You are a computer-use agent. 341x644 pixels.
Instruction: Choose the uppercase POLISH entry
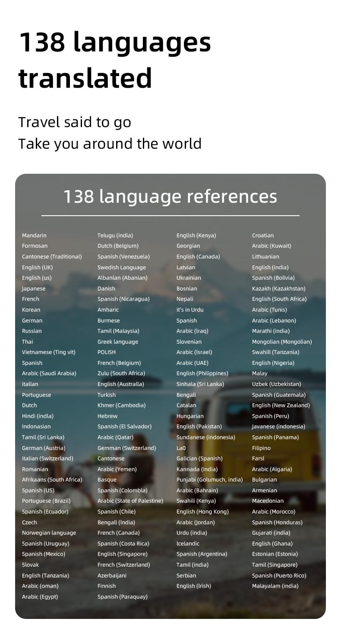pyautogui.click(x=107, y=352)
